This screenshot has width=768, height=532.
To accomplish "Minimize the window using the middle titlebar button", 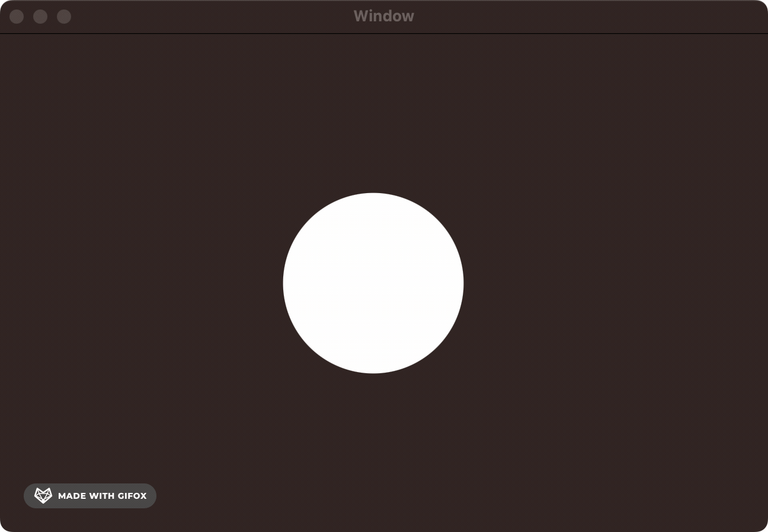I will [x=40, y=17].
